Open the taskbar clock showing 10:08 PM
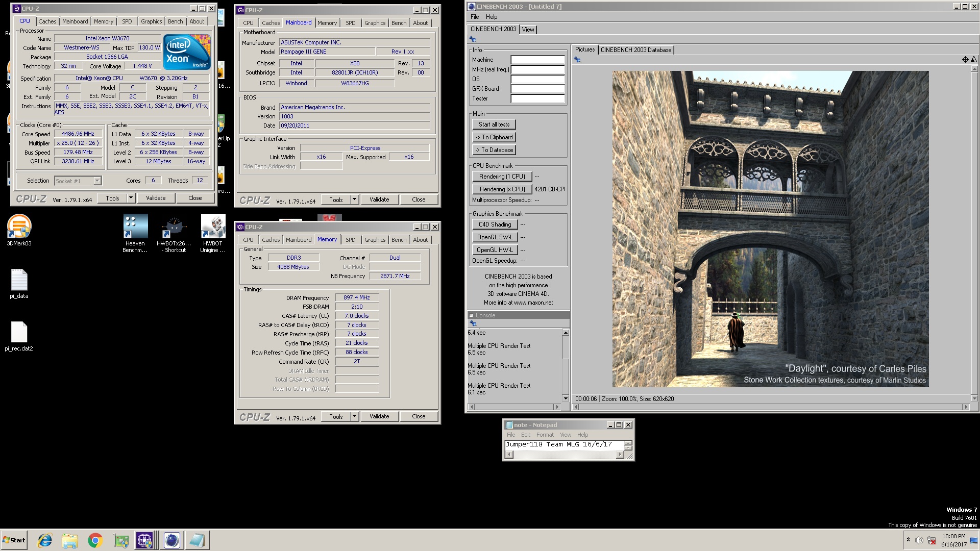This screenshot has width=980, height=551. pyautogui.click(x=954, y=540)
